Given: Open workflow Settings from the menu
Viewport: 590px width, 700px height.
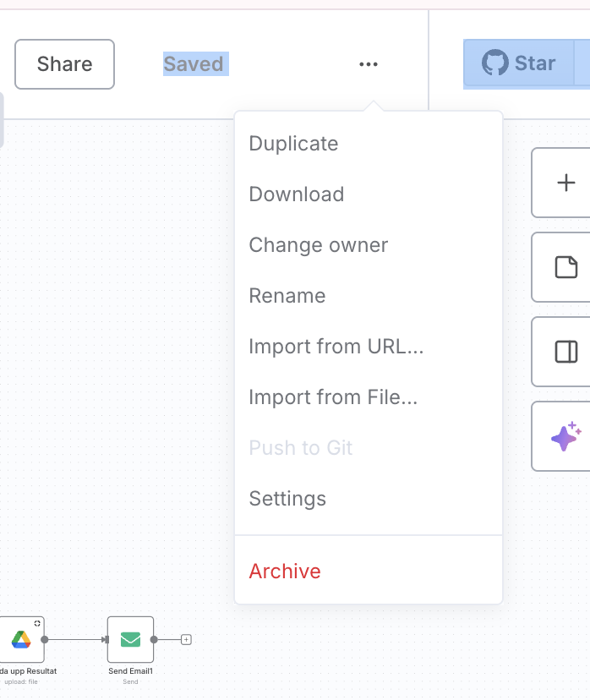Looking at the screenshot, I should coord(287,499).
